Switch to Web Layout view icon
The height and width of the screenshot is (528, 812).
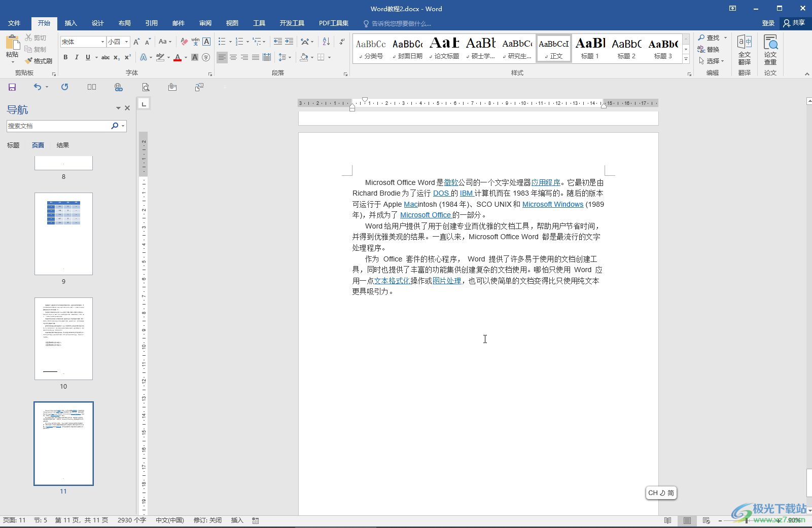click(x=706, y=520)
